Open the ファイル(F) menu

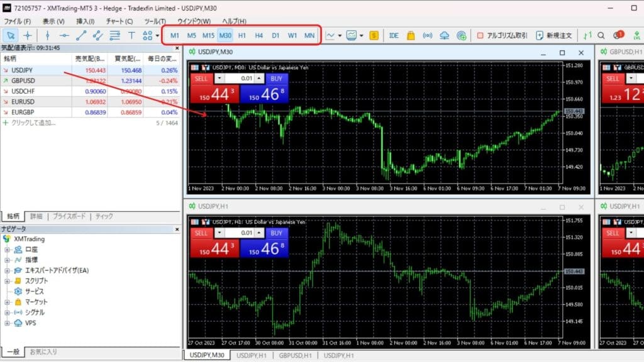click(17, 21)
